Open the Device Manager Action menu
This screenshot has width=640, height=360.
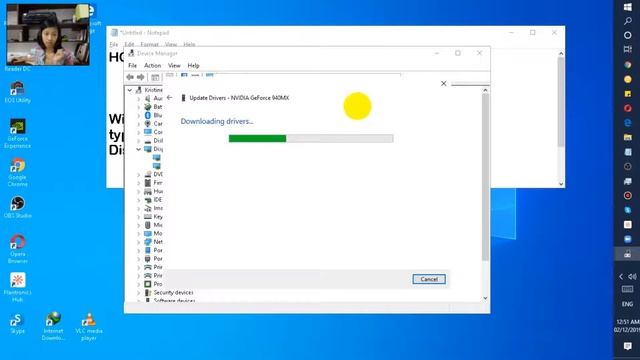click(152, 65)
